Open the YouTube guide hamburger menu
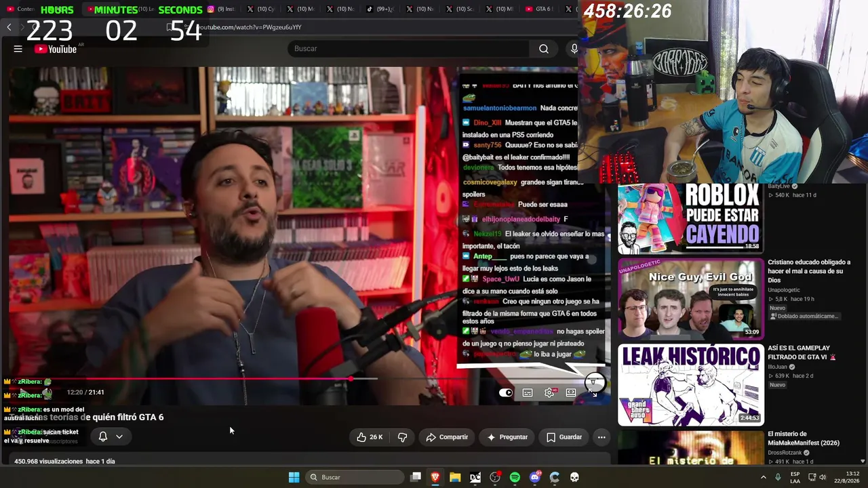The width and height of the screenshot is (868, 488). (18, 49)
